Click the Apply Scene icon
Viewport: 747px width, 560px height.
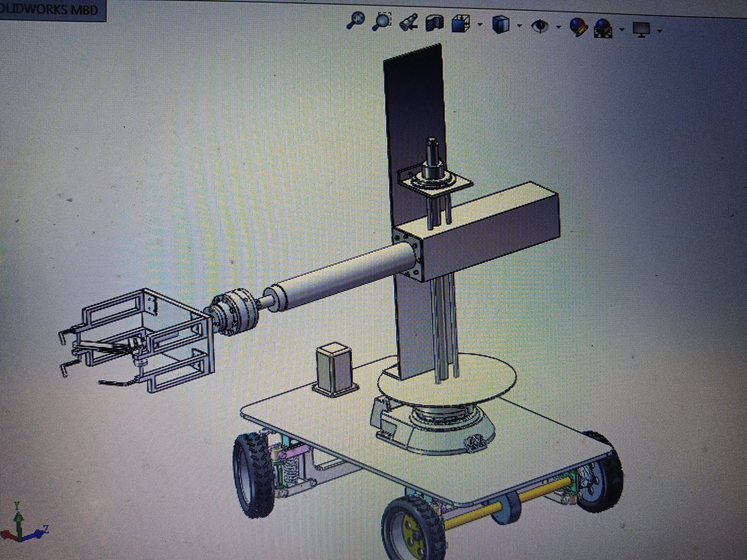(x=603, y=28)
